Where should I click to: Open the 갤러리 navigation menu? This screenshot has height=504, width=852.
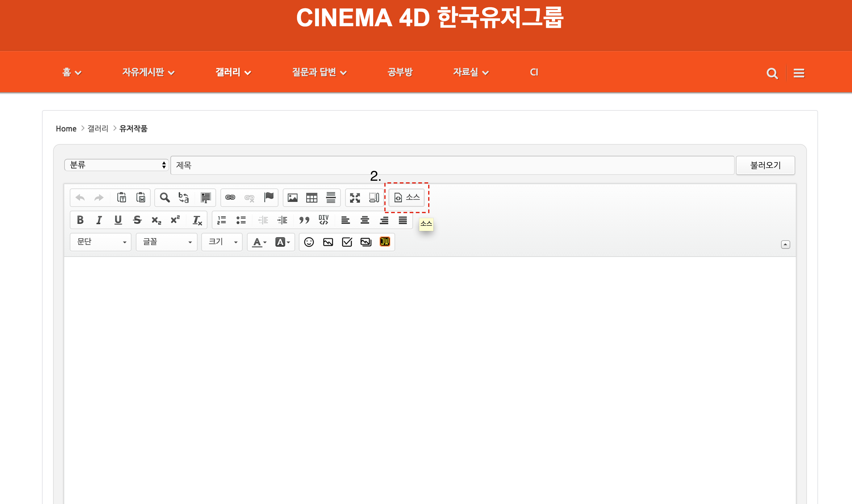pos(233,72)
